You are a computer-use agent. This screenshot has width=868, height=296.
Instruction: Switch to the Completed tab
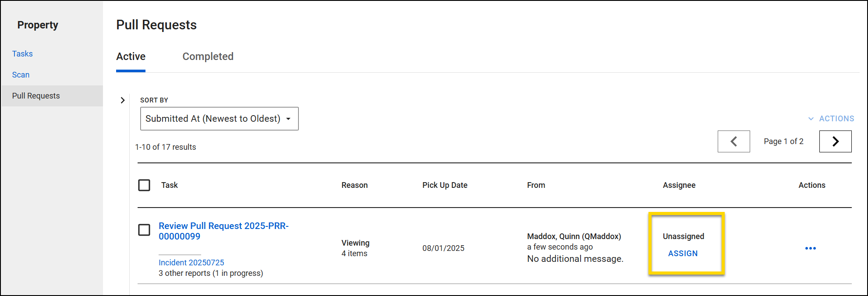[208, 56]
